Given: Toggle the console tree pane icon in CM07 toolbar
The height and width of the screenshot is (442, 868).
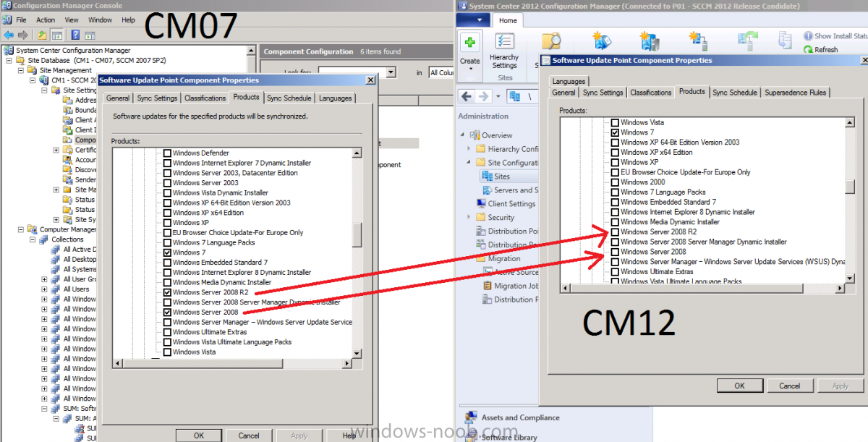Looking at the screenshot, I should pos(56,35).
